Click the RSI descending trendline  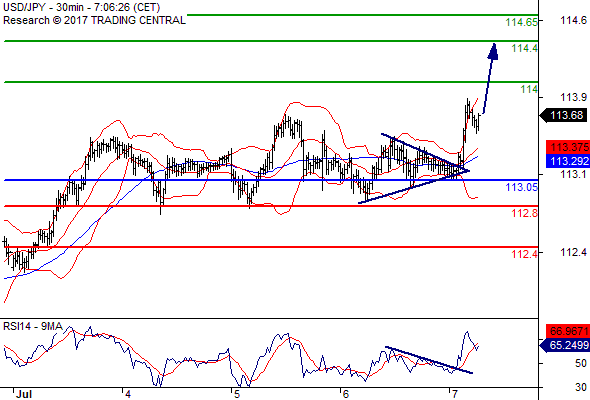pos(429,360)
